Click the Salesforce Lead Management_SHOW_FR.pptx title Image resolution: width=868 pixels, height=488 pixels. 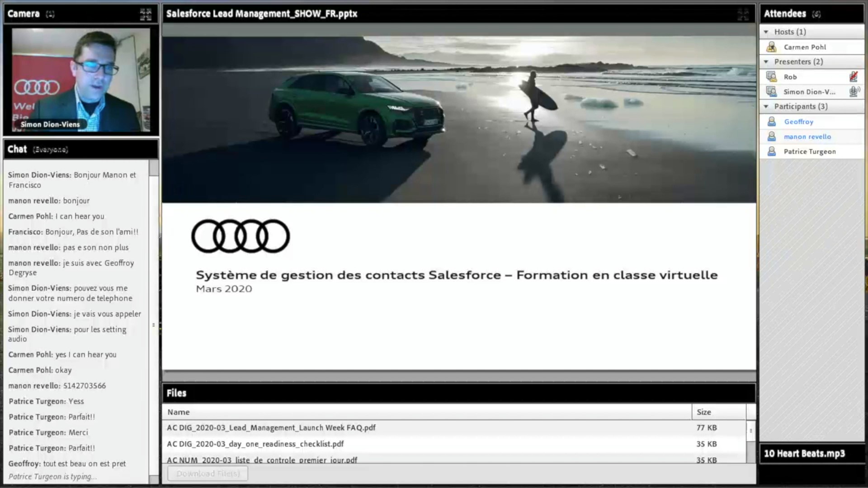tap(262, 14)
